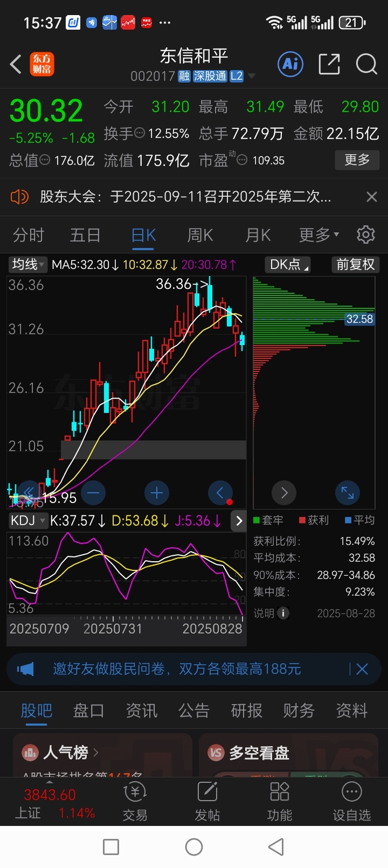Open the 公告 tab
The width and height of the screenshot is (388, 868).
coord(194,711)
